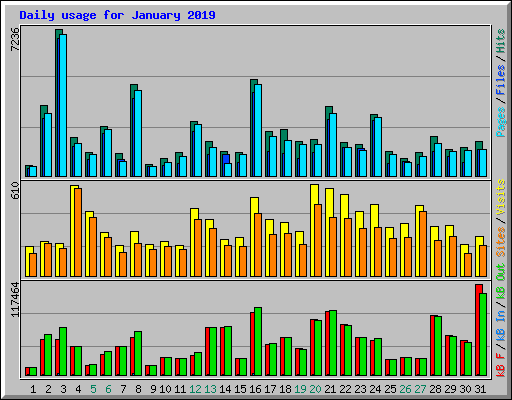Screen dimensions: 512x400
Task: Click the 'Files' legend label
Action: pos(501,79)
